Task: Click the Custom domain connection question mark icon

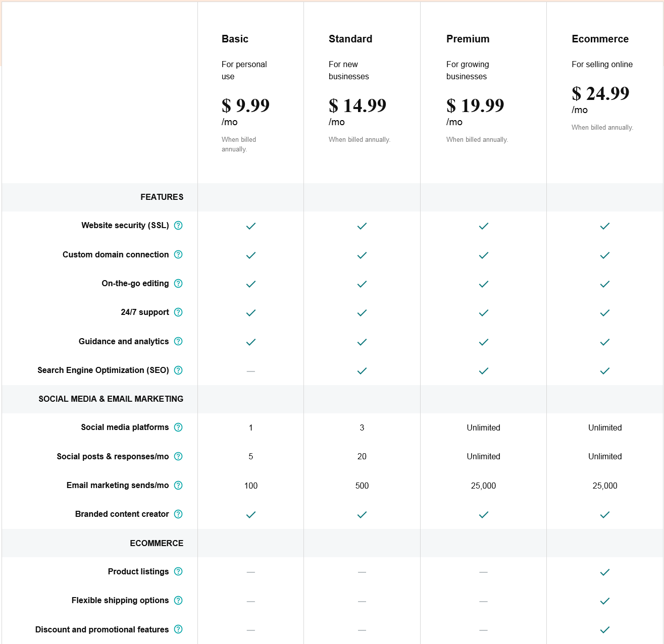Action: click(x=178, y=255)
